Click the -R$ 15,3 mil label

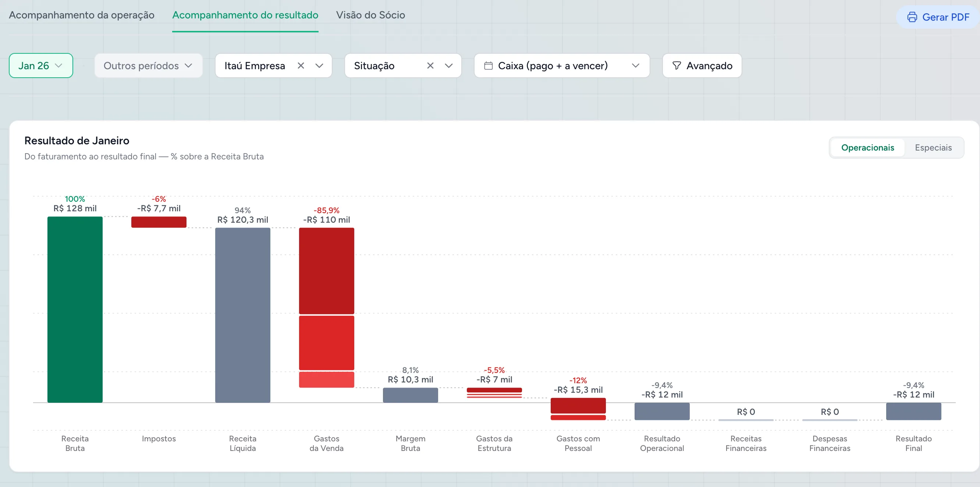point(578,390)
